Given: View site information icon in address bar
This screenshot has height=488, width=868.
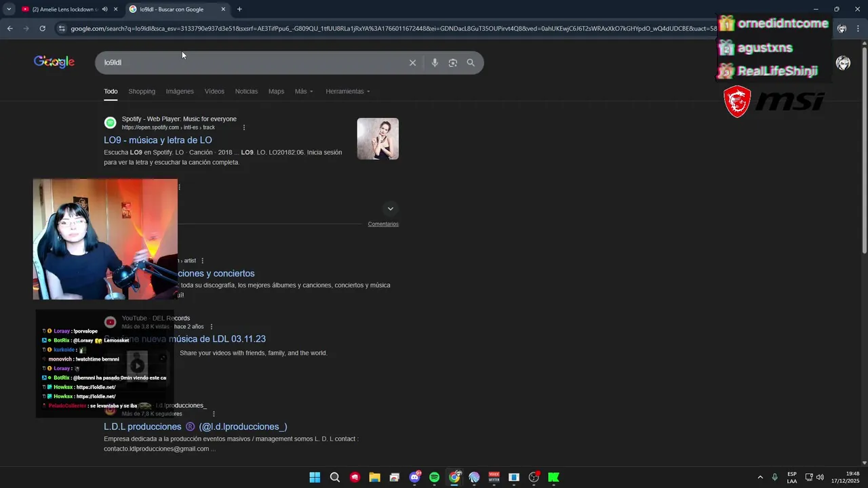Looking at the screenshot, I should coord(62,28).
